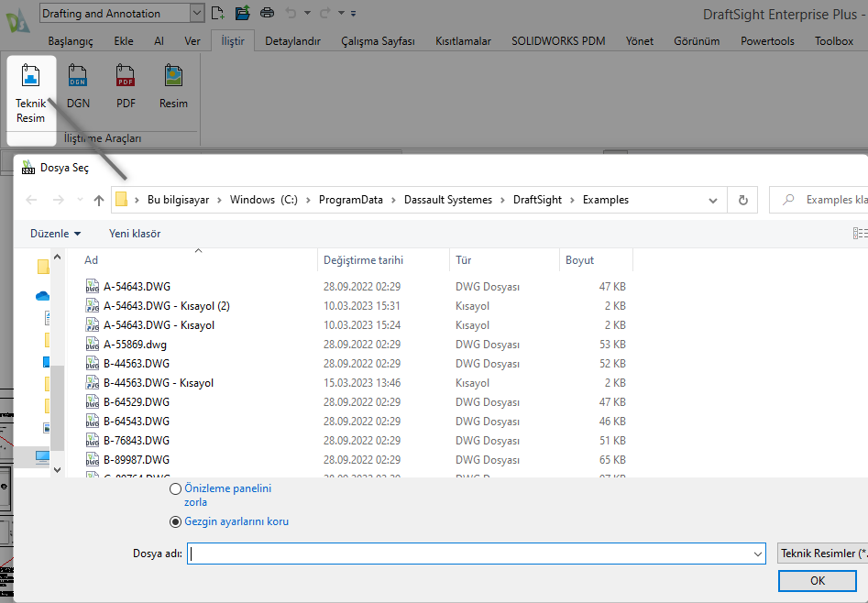Click Dassault Systemes in the address path
Viewport: 868px width, 603px height.
(448, 200)
